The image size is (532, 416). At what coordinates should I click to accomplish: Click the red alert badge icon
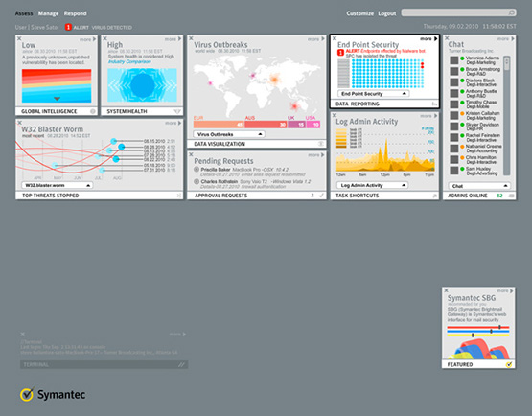(68, 27)
